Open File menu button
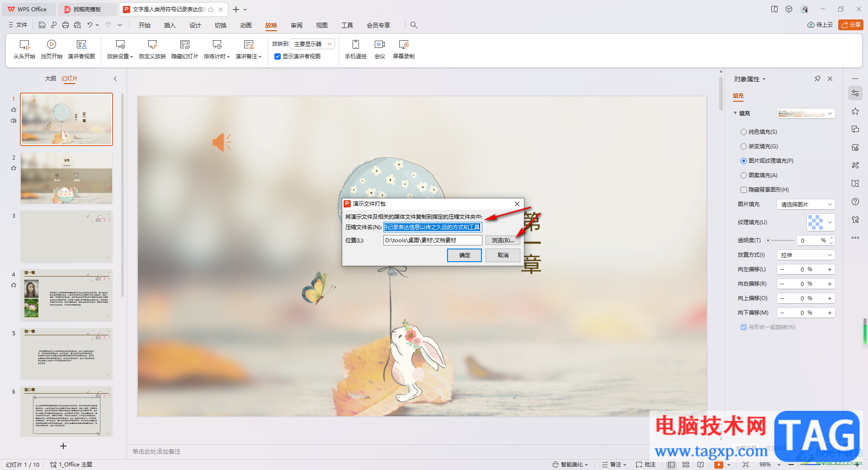 (x=18, y=25)
